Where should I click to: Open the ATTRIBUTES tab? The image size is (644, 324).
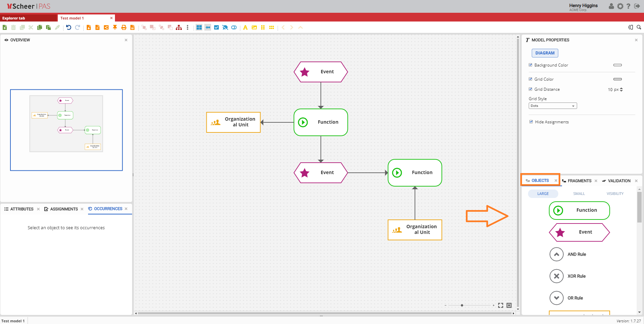22,209
